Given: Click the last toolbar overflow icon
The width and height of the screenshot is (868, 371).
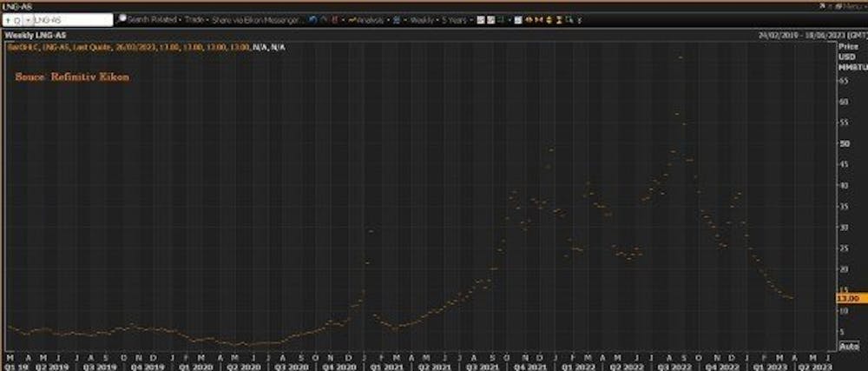Looking at the screenshot, I should click(x=579, y=20).
